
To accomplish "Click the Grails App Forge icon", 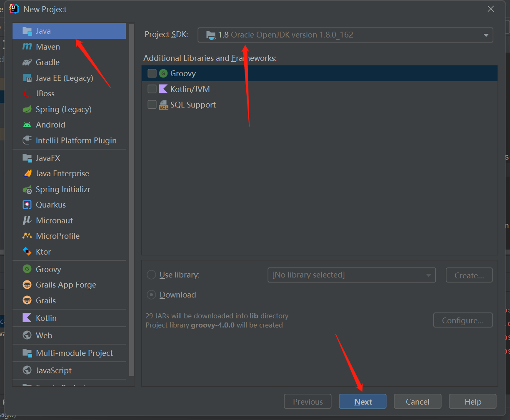I will click(x=27, y=285).
